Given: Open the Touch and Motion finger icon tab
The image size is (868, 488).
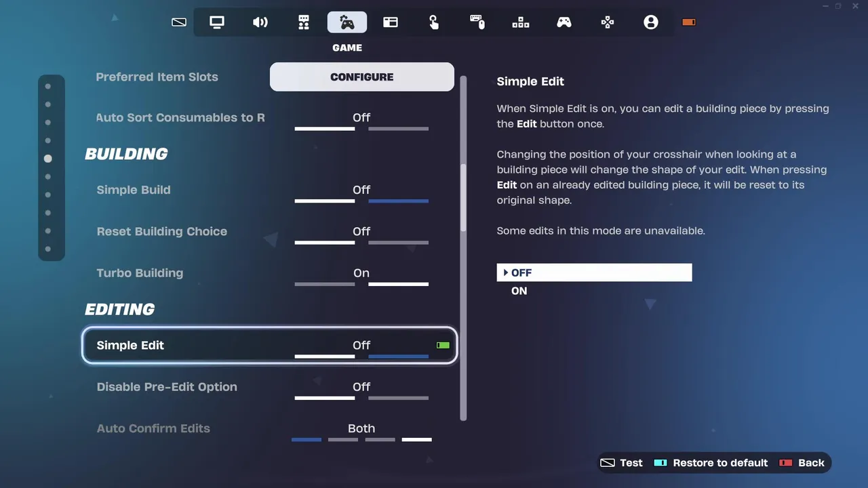Looking at the screenshot, I should [x=434, y=22].
